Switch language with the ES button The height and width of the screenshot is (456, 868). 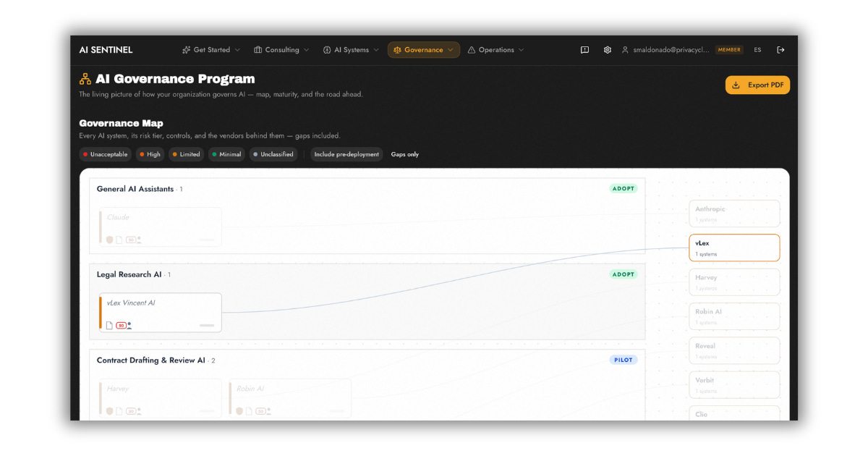point(757,50)
